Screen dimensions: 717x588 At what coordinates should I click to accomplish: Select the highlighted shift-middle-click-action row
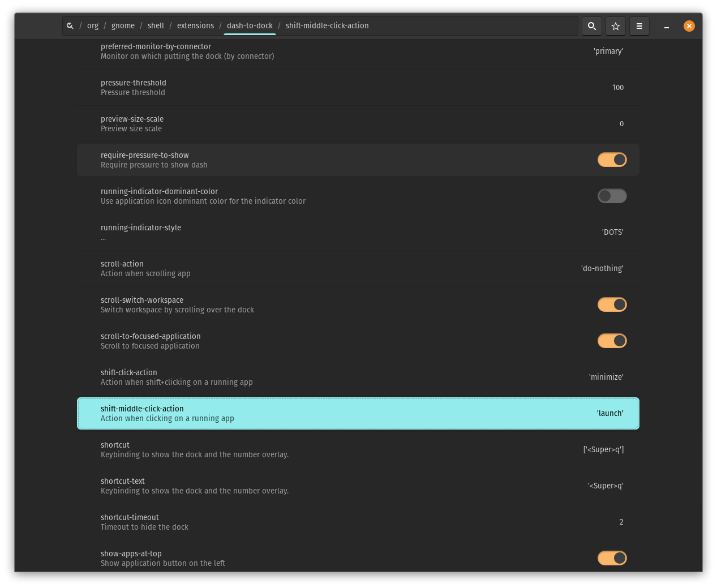(x=358, y=413)
